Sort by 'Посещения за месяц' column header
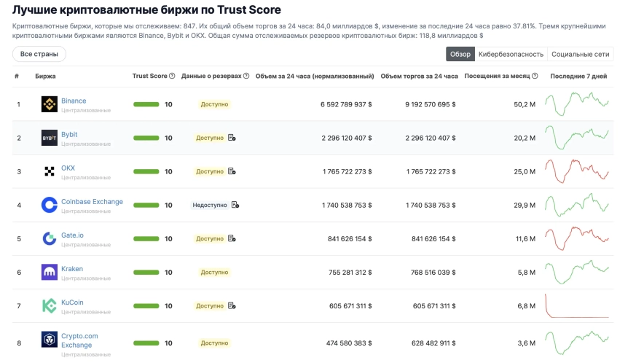644x363 pixels. click(x=498, y=76)
